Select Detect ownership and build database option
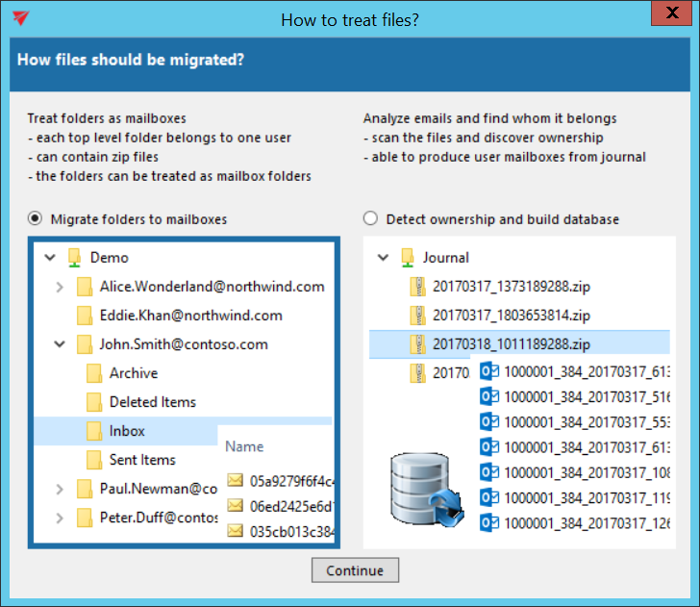The image size is (700, 607). pos(370,219)
